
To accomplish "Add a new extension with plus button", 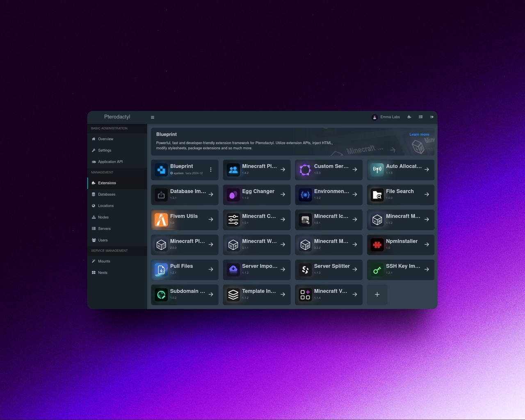I will (x=377, y=294).
